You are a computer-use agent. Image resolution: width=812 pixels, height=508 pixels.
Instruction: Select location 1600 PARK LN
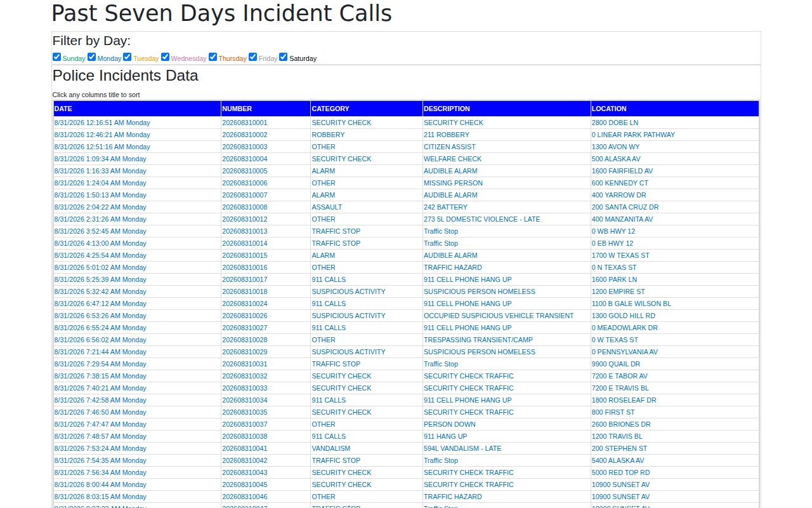(614, 279)
